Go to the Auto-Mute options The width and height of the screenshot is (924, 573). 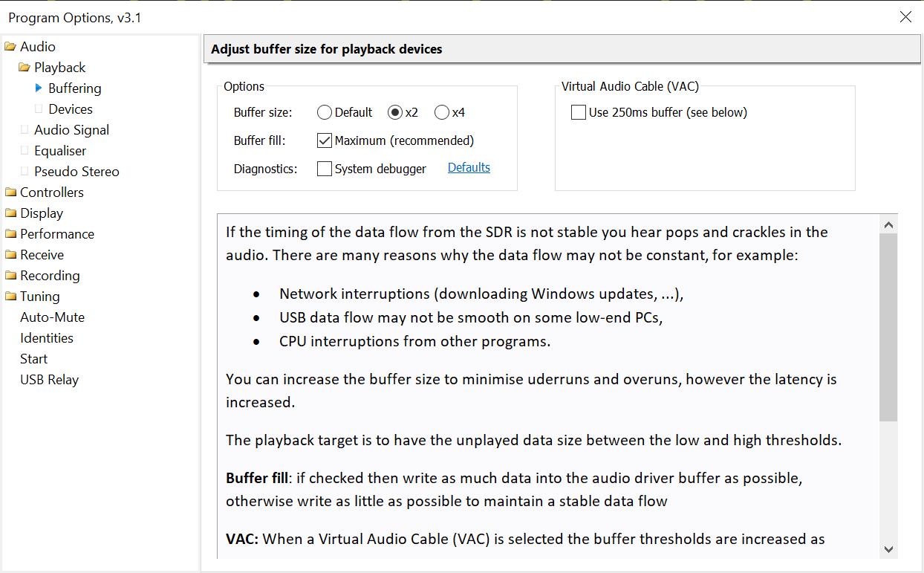click(52, 317)
